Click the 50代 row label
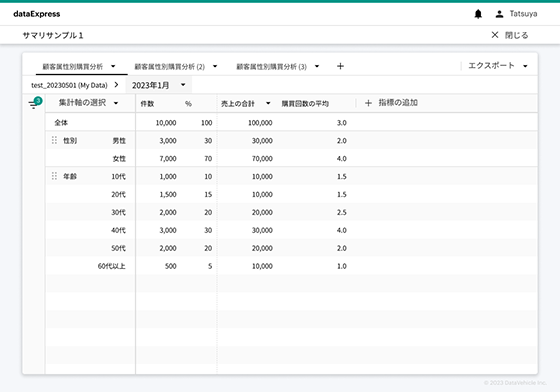This screenshot has width=560, height=392. click(x=119, y=248)
